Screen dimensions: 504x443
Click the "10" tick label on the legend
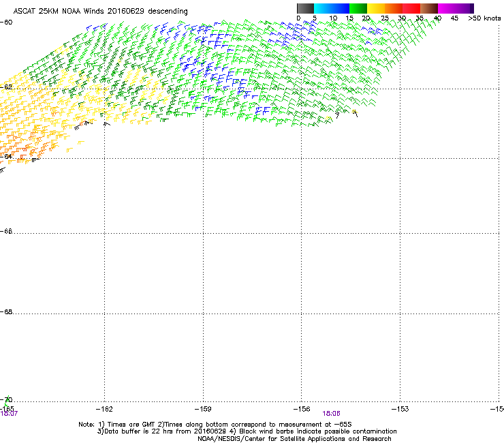point(333,18)
